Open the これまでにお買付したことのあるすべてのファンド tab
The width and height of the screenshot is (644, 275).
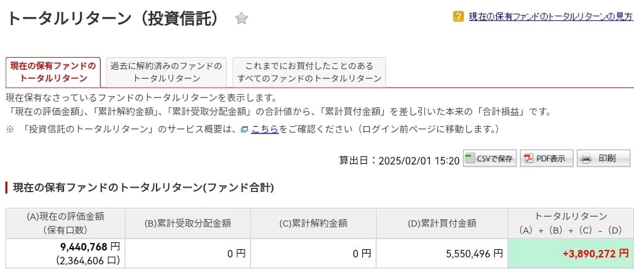[309, 72]
